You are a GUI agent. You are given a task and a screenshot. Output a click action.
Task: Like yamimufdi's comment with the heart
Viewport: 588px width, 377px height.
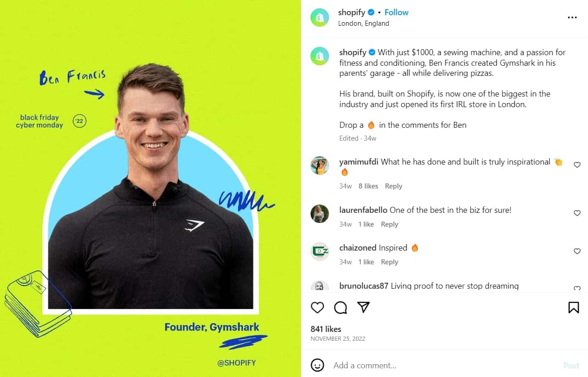[577, 165]
